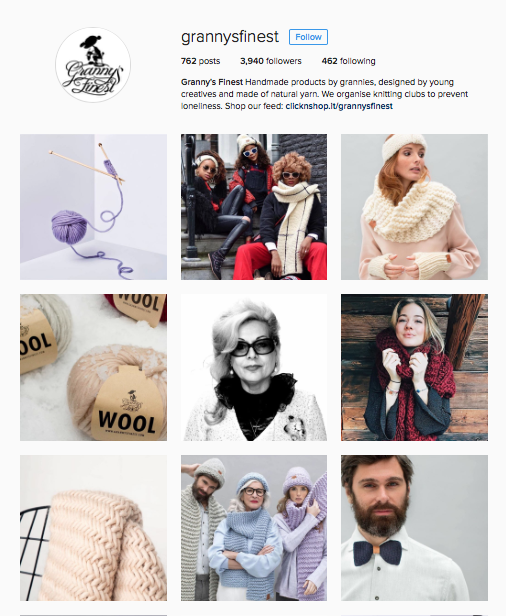Screen dimensions: 506x616
Task: Open the WOOL labeled yarn balls post
Action: pos(94,367)
